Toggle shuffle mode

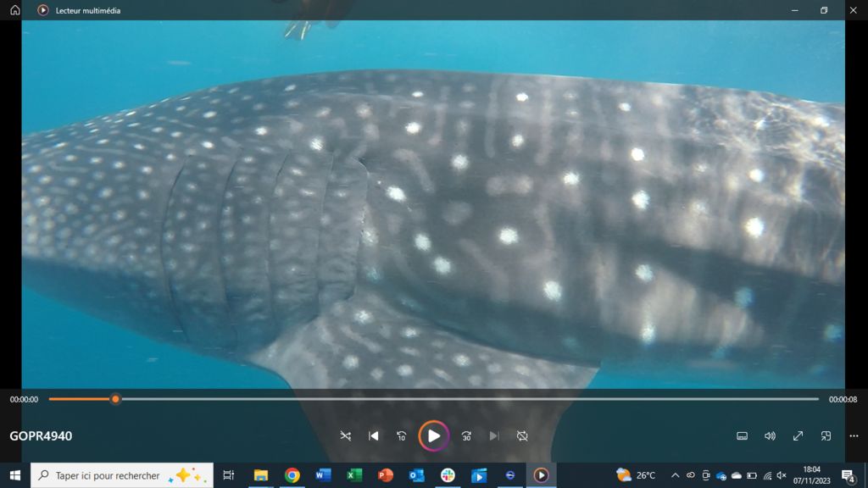click(x=345, y=436)
